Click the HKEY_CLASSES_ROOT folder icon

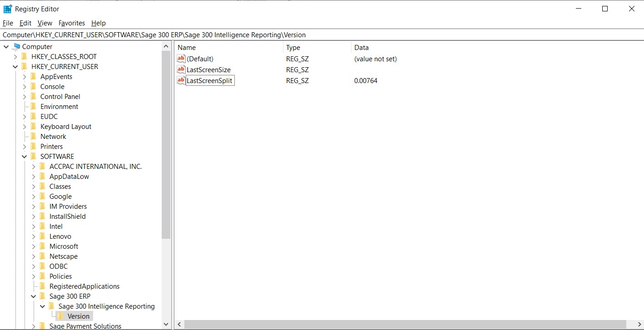(x=25, y=56)
